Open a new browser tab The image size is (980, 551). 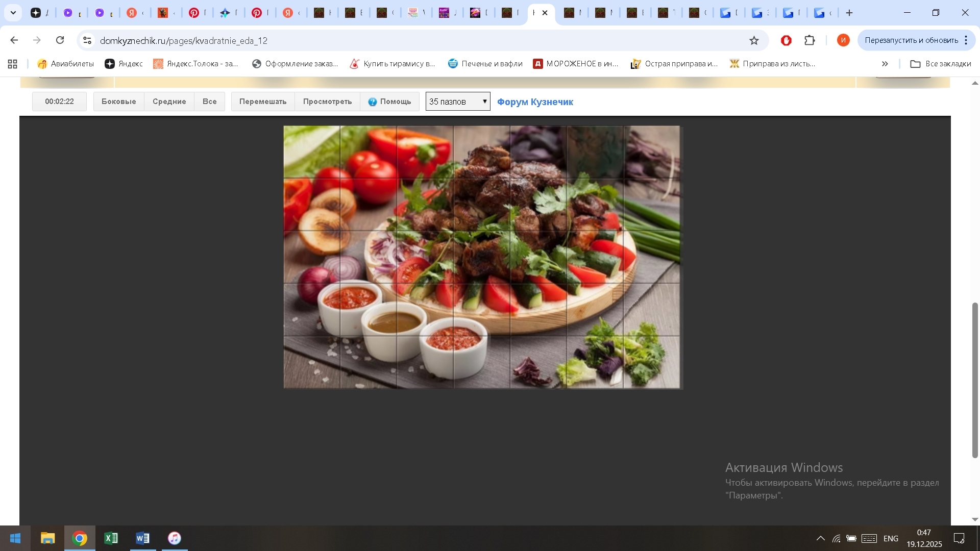click(x=849, y=13)
